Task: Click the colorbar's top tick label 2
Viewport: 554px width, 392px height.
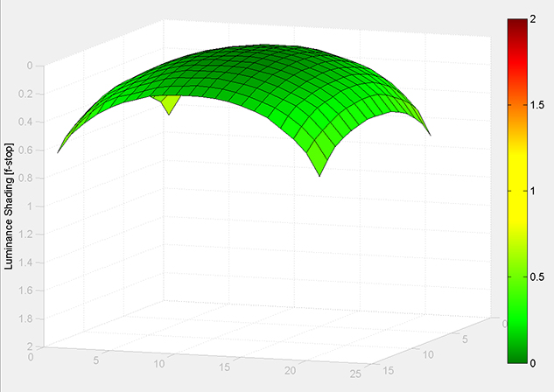Action: (x=533, y=19)
